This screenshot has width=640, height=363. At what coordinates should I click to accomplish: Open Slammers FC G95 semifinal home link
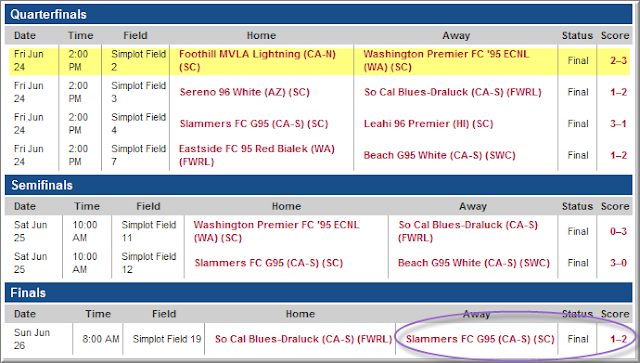(x=269, y=263)
